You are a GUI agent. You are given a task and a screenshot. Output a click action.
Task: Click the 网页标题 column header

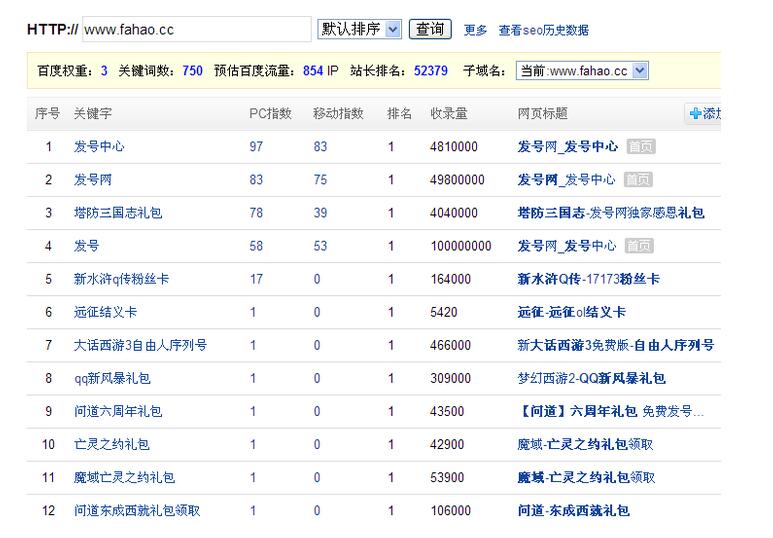(x=542, y=113)
